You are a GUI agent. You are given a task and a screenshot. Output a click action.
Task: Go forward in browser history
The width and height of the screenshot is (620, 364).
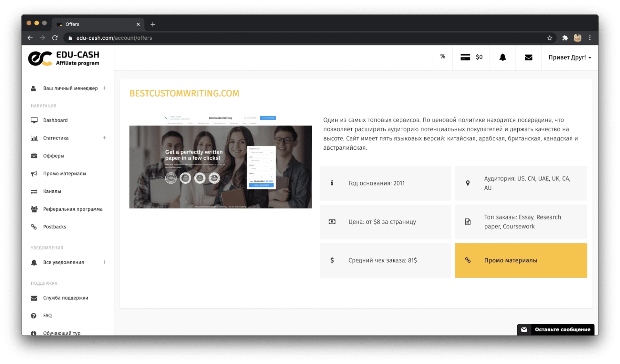(x=42, y=38)
